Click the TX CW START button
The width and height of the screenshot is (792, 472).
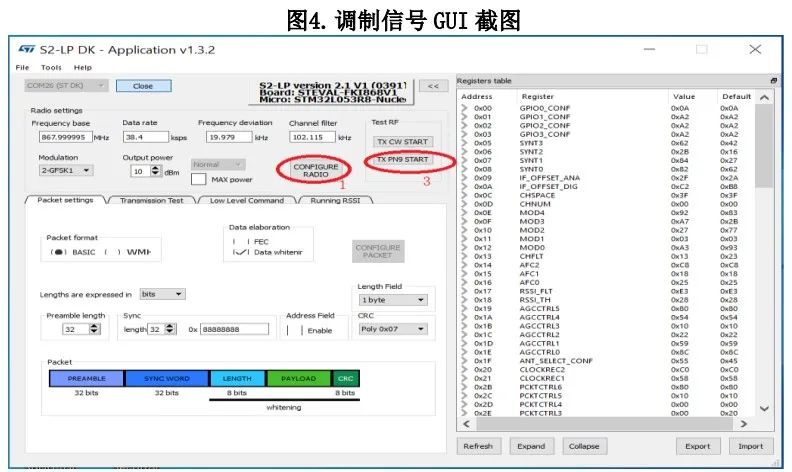(x=403, y=141)
